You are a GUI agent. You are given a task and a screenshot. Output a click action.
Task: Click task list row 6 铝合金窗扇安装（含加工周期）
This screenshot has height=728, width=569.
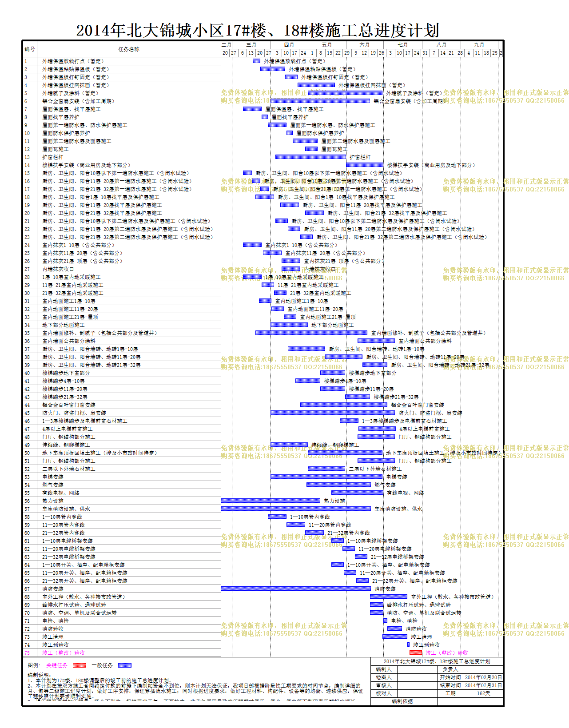point(122,101)
